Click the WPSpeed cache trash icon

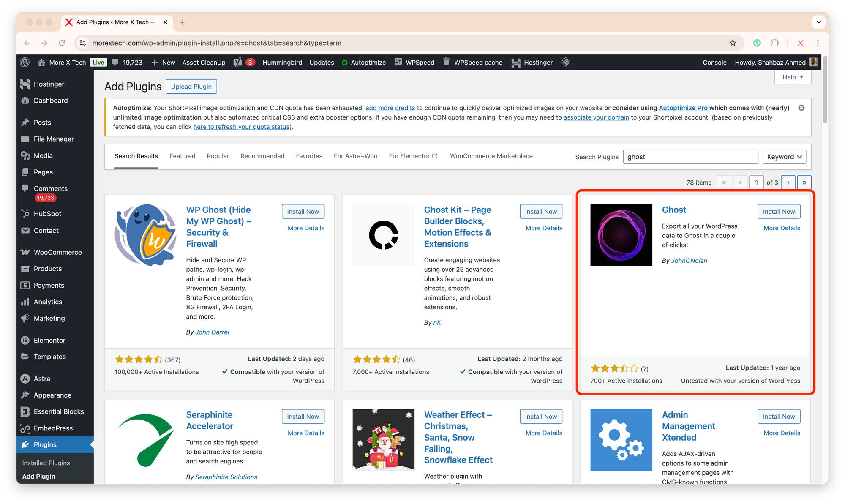point(446,62)
